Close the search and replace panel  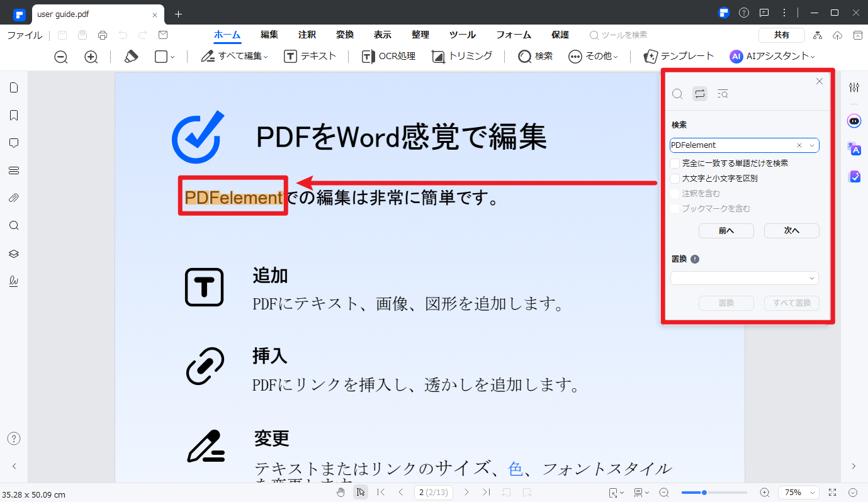pyautogui.click(x=819, y=81)
